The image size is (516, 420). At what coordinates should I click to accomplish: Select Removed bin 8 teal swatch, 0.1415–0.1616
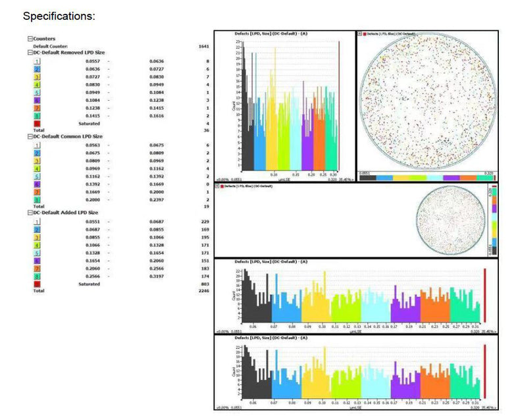pos(37,116)
